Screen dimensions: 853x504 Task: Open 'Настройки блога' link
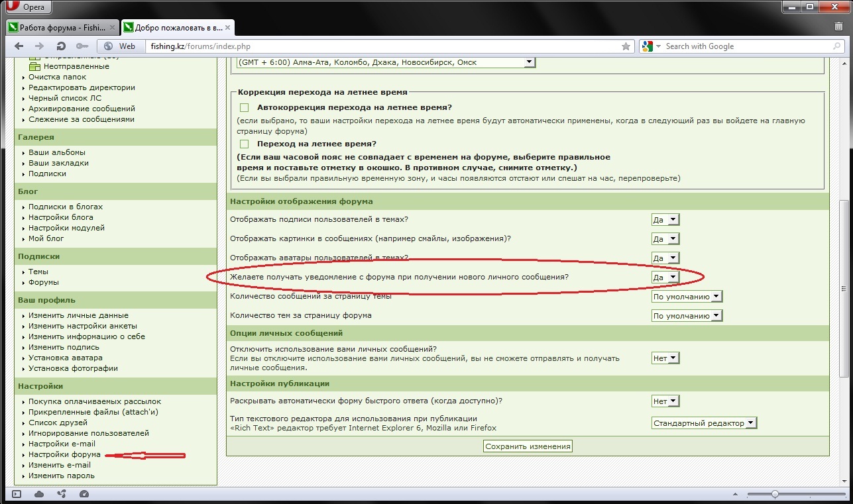point(61,217)
